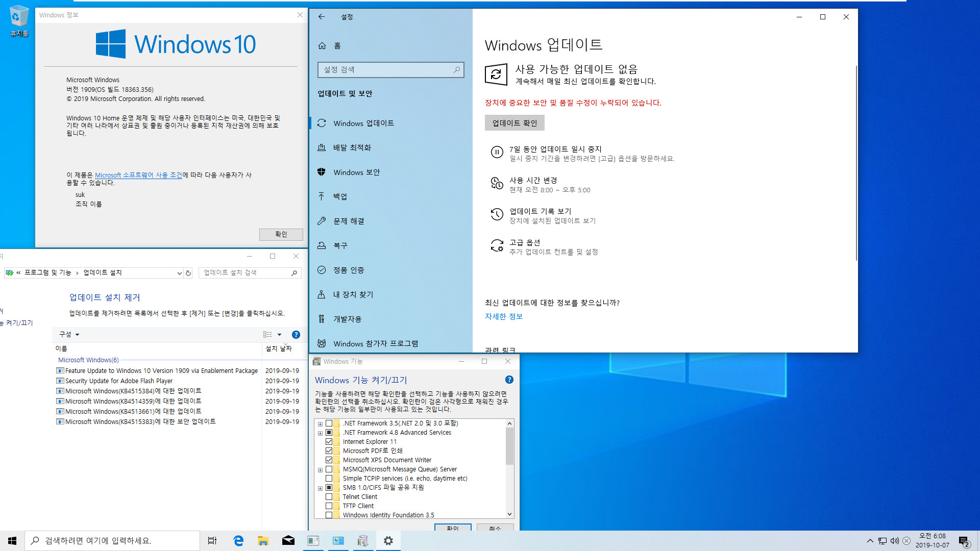Screen dimensions: 980x551
Task: Click the 설정 검색 input field
Action: pyautogui.click(x=391, y=69)
